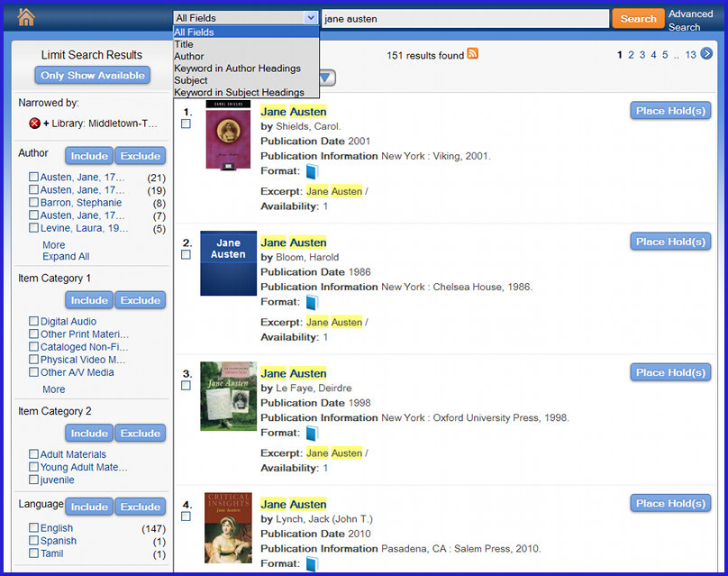Screen dimensions: 728x576
Task: Open cover of Carol Shields' Jane Austen
Action: tap(228, 135)
